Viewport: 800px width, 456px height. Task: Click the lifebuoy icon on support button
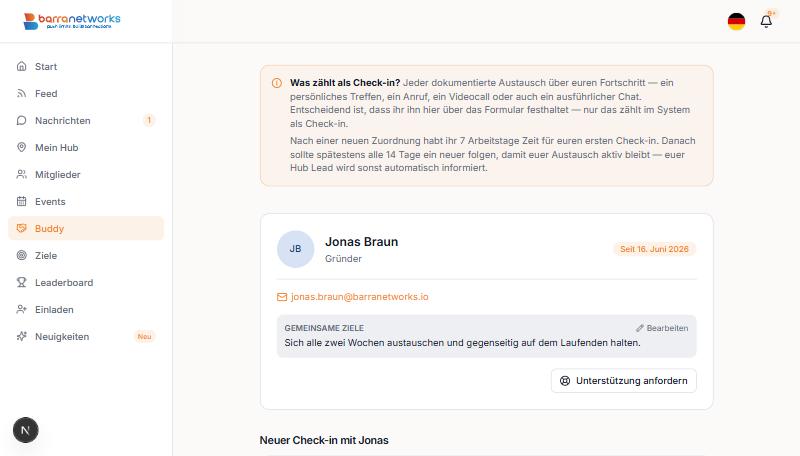coord(565,381)
